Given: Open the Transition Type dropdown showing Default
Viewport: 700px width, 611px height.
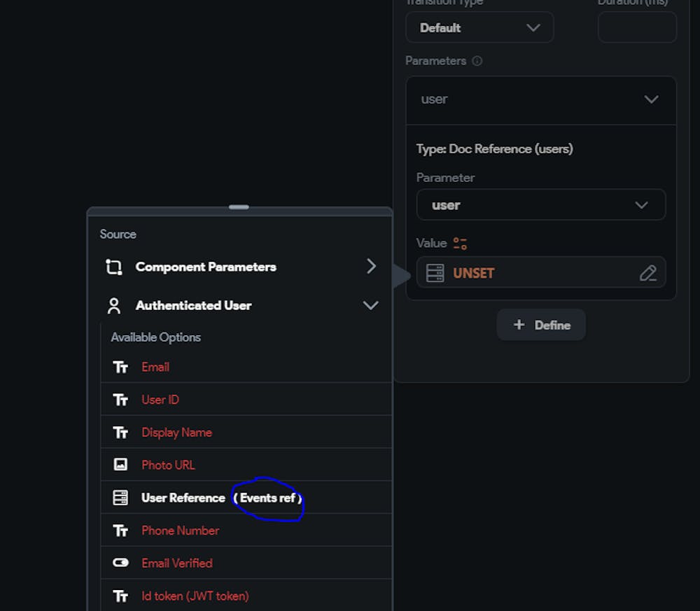Looking at the screenshot, I should [x=479, y=27].
